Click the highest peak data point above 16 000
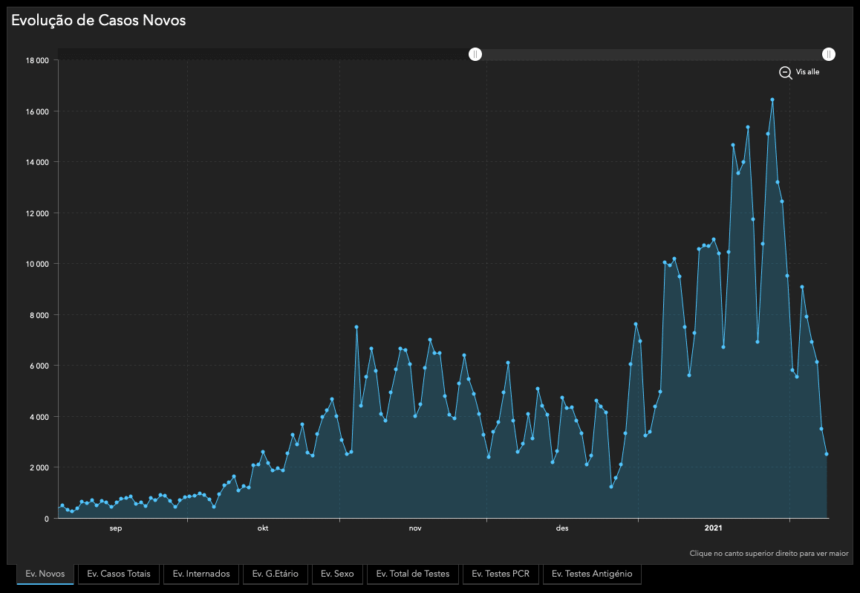Screen dimensions: 860x593 click(x=772, y=100)
